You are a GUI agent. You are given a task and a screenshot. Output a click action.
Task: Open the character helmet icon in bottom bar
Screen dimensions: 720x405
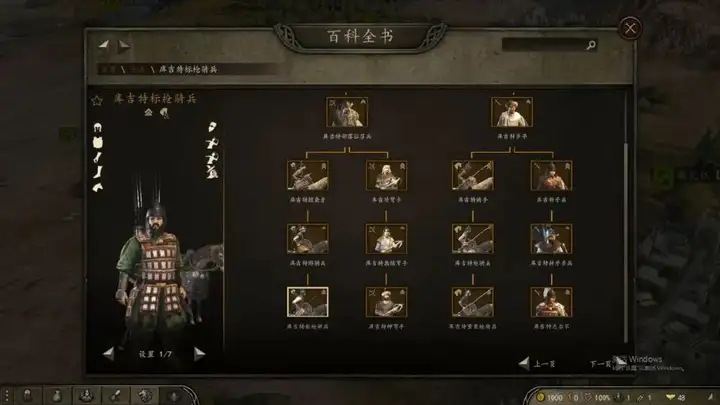[x=28, y=395]
